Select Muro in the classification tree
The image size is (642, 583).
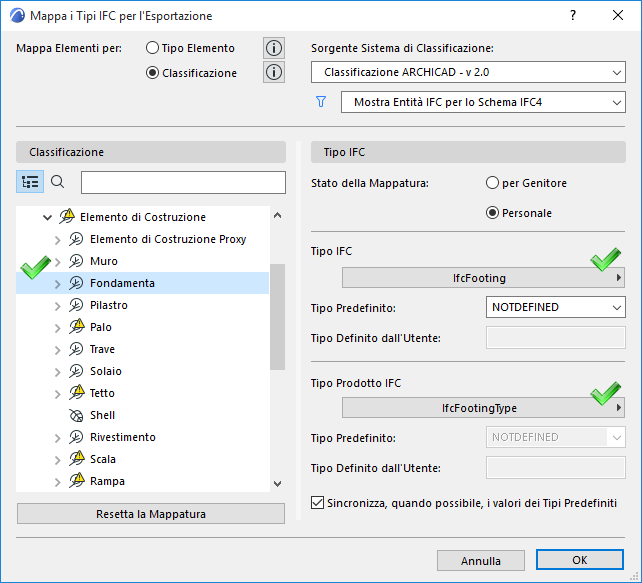click(103, 261)
